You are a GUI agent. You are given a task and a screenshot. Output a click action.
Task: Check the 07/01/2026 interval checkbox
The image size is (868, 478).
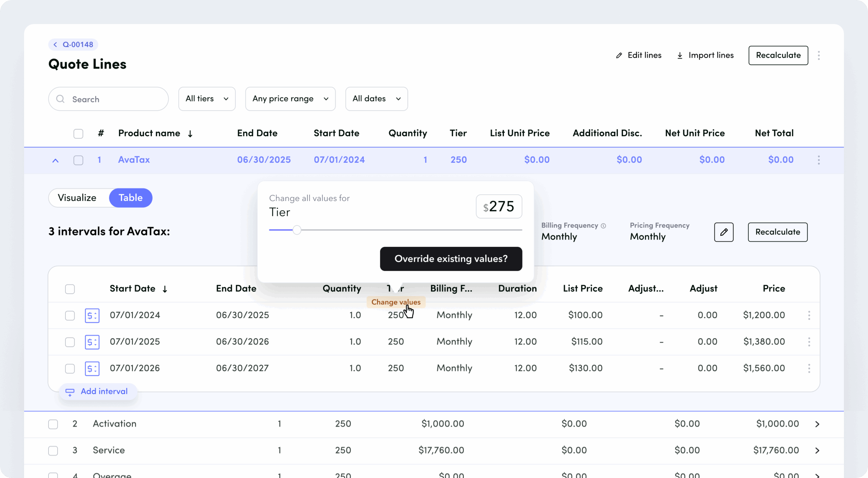point(70,368)
